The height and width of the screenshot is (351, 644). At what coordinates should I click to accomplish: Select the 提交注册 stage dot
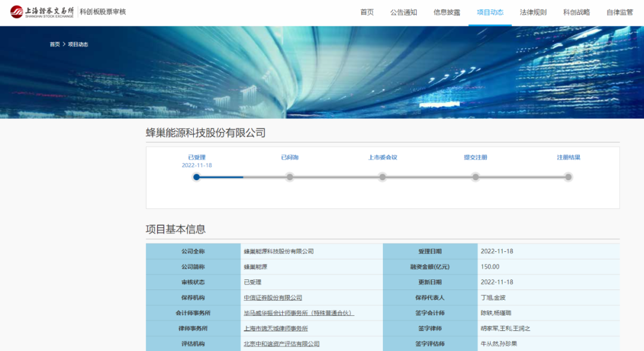[x=475, y=177]
